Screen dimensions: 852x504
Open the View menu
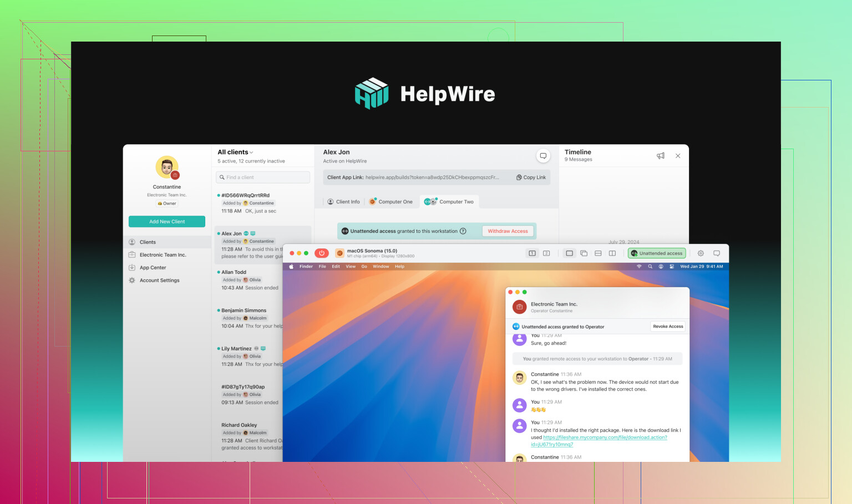coord(351,267)
